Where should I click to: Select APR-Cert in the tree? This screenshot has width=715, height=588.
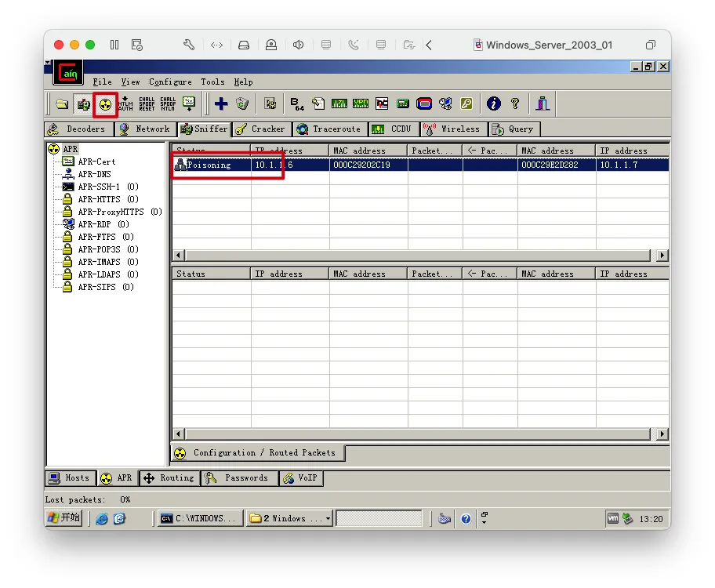pyautogui.click(x=96, y=162)
